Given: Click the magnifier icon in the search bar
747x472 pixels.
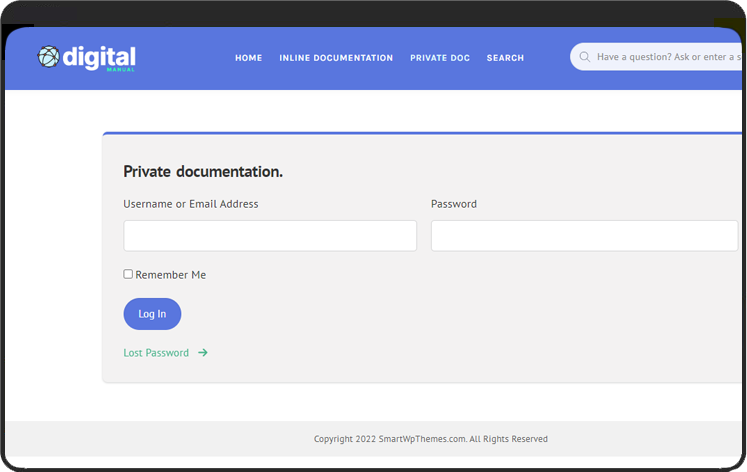Looking at the screenshot, I should (584, 57).
